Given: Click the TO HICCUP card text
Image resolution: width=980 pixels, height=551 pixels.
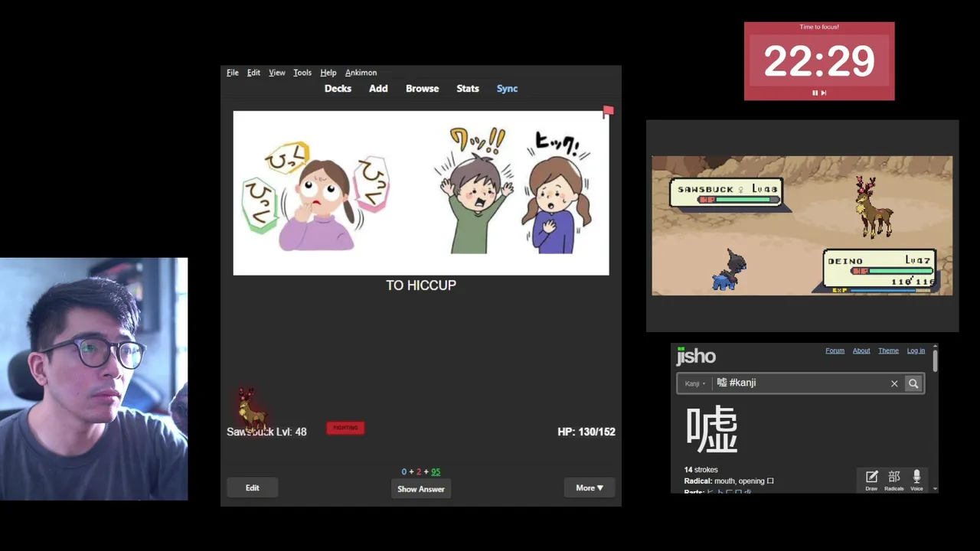Looking at the screenshot, I should point(421,285).
